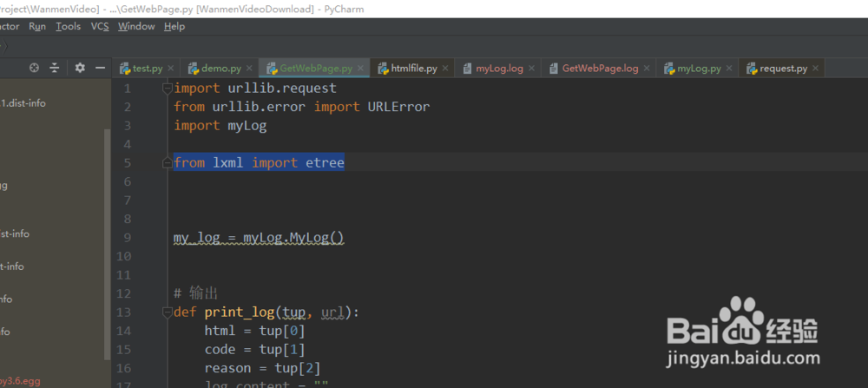
Task: Click the collapse all icon in project panel
Action: point(54,68)
